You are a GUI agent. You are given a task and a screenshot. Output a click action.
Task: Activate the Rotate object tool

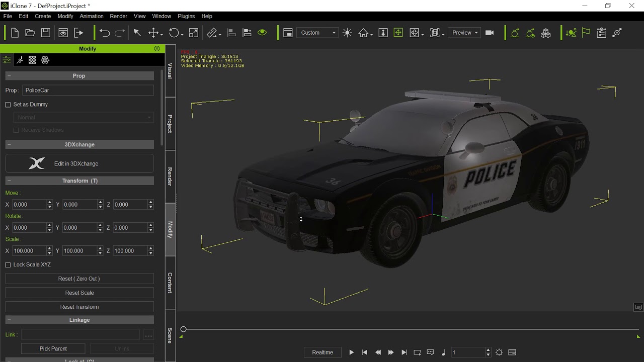174,33
